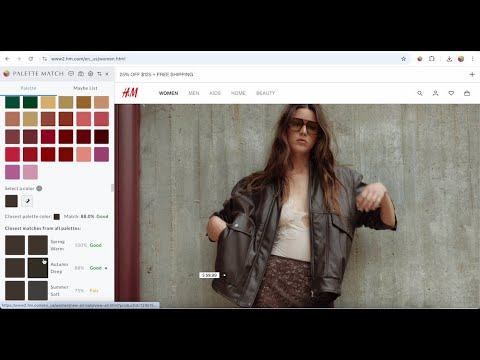This screenshot has height=360, width=480.
Task: Go back with the browser back arrow
Action: pyautogui.click(x=7, y=59)
